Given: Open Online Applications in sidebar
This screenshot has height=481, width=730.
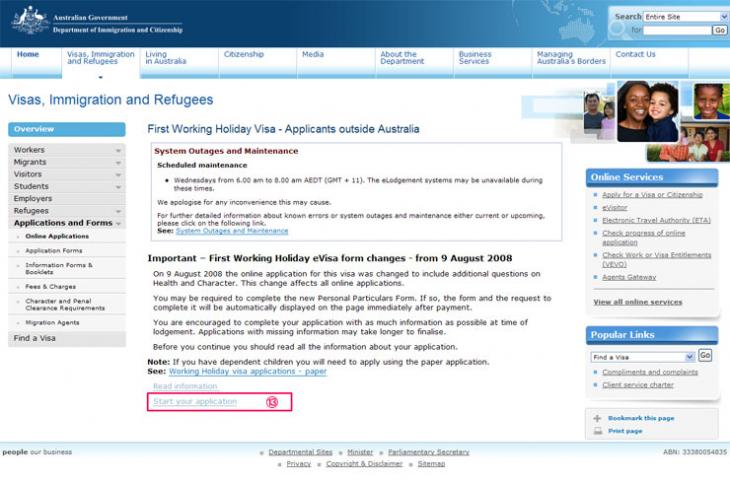Looking at the screenshot, I should click(x=57, y=237).
